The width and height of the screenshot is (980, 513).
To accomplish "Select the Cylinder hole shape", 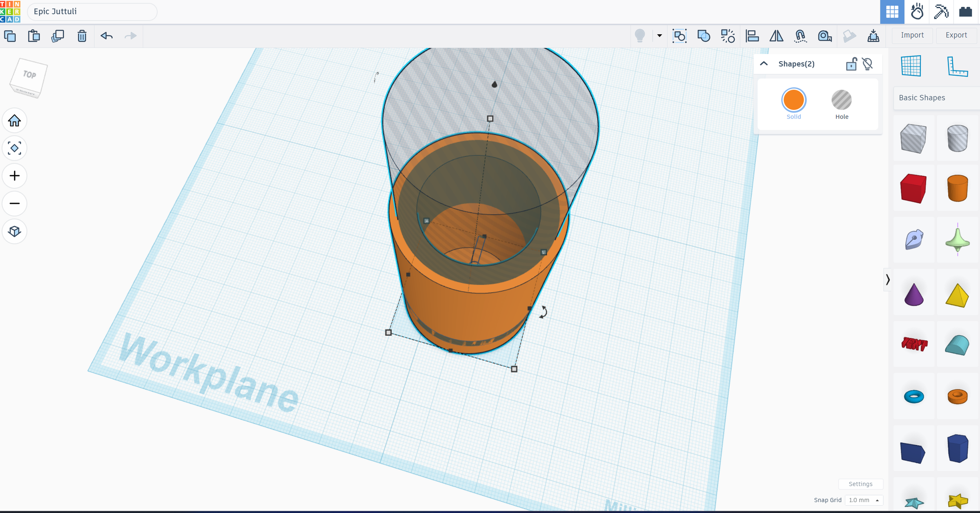I will (x=958, y=138).
